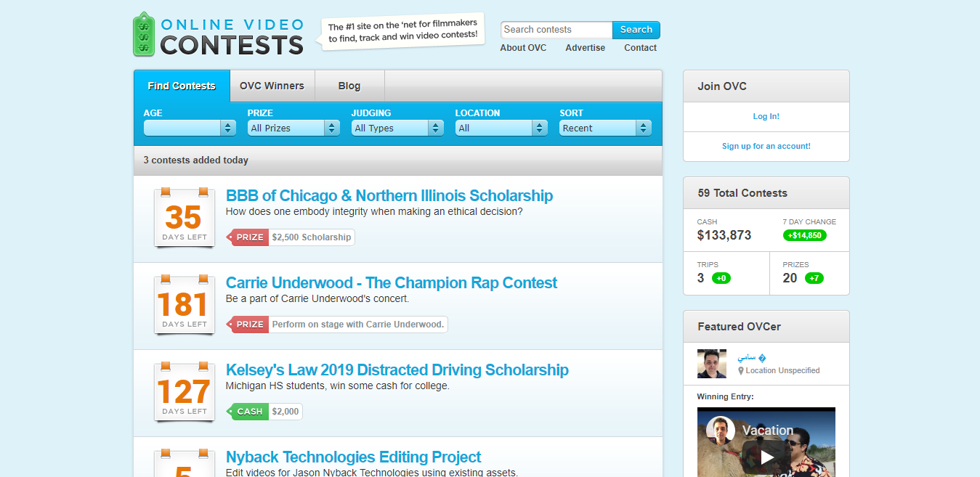Click the Winning Entry: label
980x477 pixels.
point(726,397)
